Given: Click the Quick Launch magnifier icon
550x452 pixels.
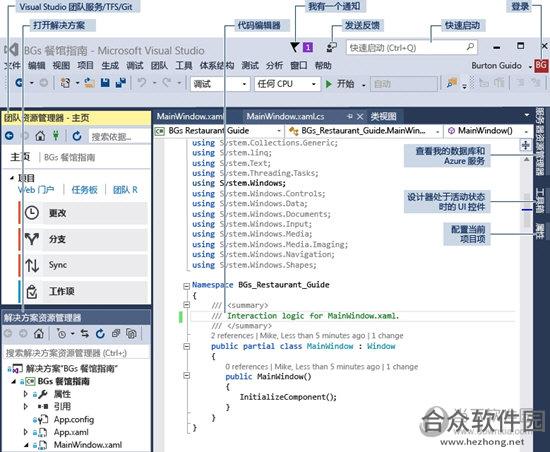Looking at the screenshot, I should click(470, 47).
